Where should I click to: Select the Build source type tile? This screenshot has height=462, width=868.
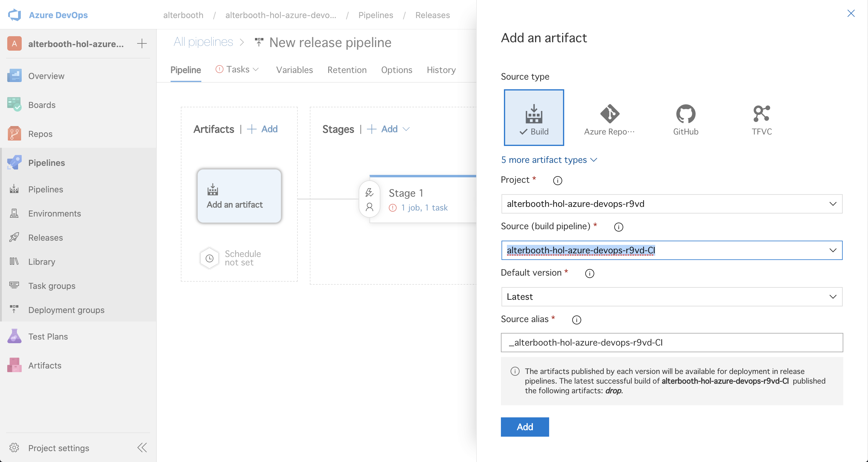pyautogui.click(x=534, y=117)
